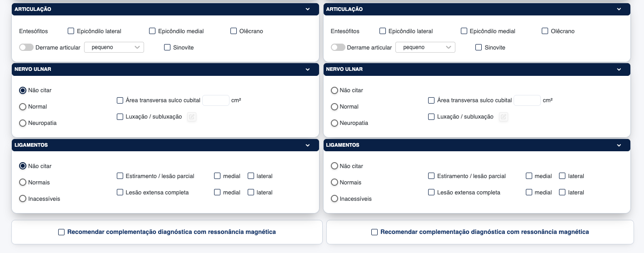Click left Área transversa sulco cubital input field
The width and height of the screenshot is (644, 253).
coord(216,100)
